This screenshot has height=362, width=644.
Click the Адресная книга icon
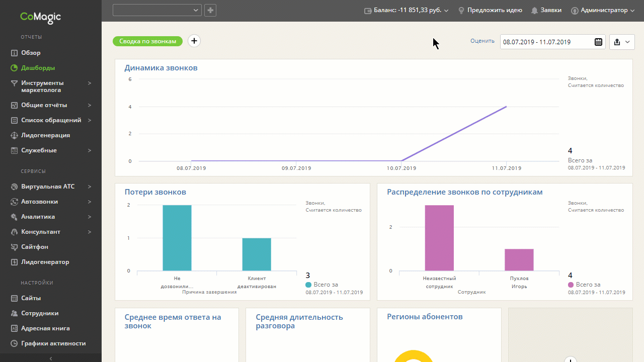[14, 328]
